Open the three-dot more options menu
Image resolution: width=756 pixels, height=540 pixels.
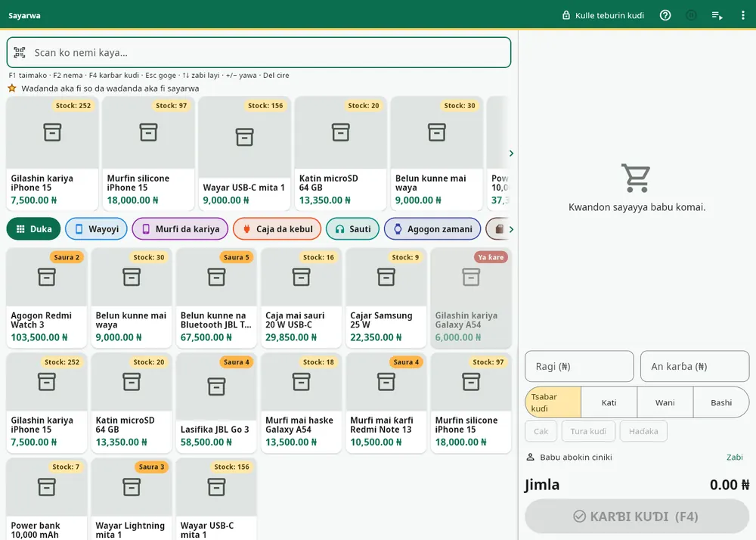[x=742, y=15]
